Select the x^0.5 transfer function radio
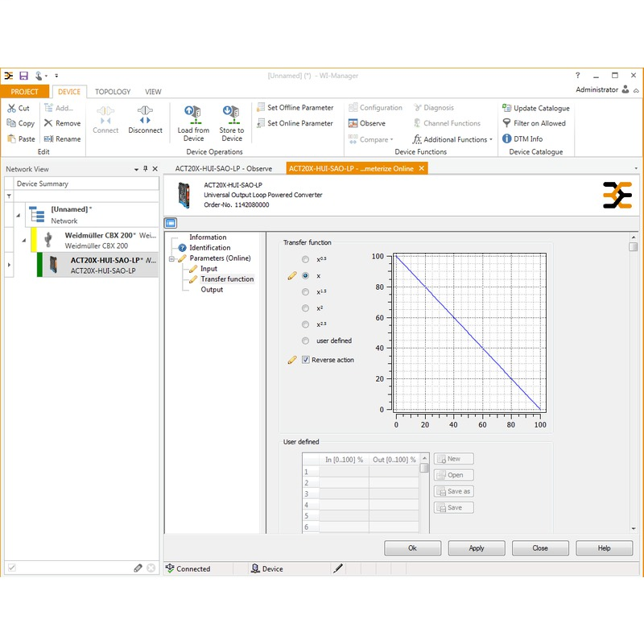 coord(305,259)
